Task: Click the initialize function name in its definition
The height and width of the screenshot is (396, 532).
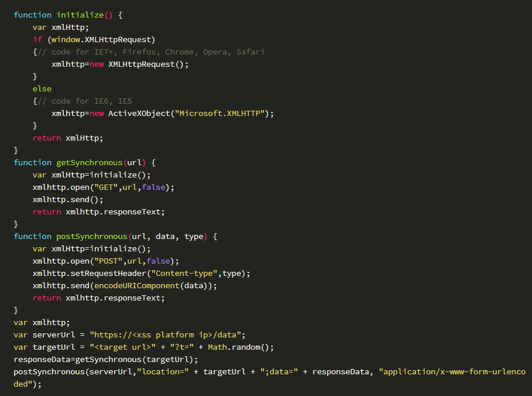Action: tap(80, 15)
